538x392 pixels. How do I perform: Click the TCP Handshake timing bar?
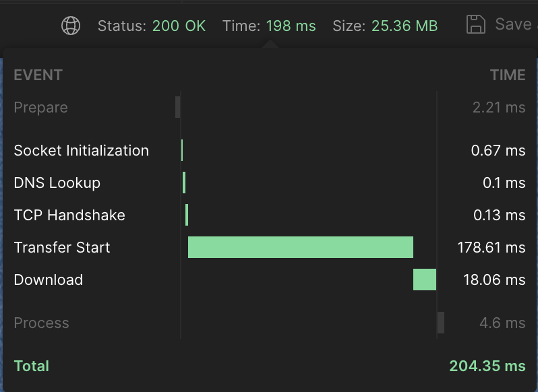point(187,215)
